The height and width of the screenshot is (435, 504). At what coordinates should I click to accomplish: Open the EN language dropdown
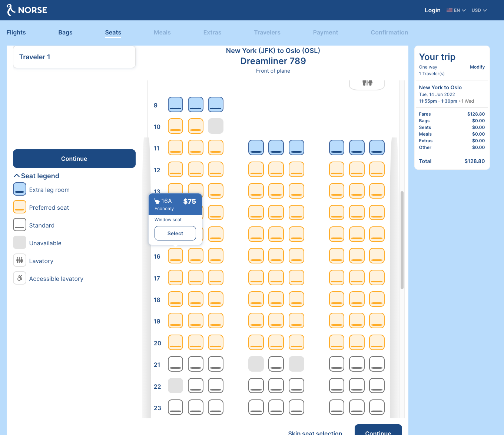tap(456, 10)
